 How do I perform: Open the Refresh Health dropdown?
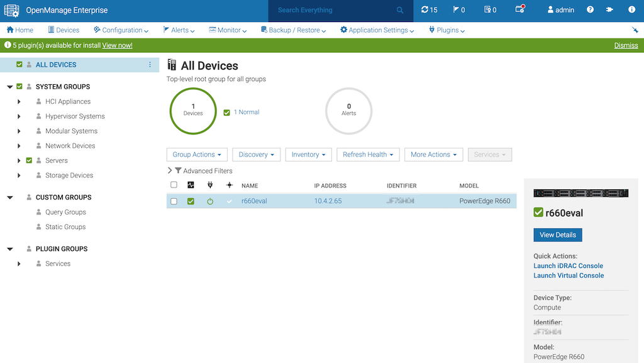(x=368, y=154)
